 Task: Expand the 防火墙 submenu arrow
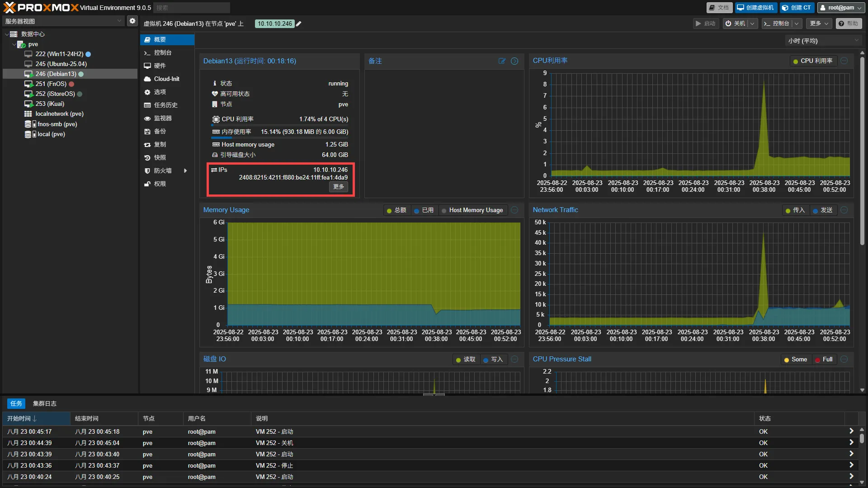[x=185, y=171]
